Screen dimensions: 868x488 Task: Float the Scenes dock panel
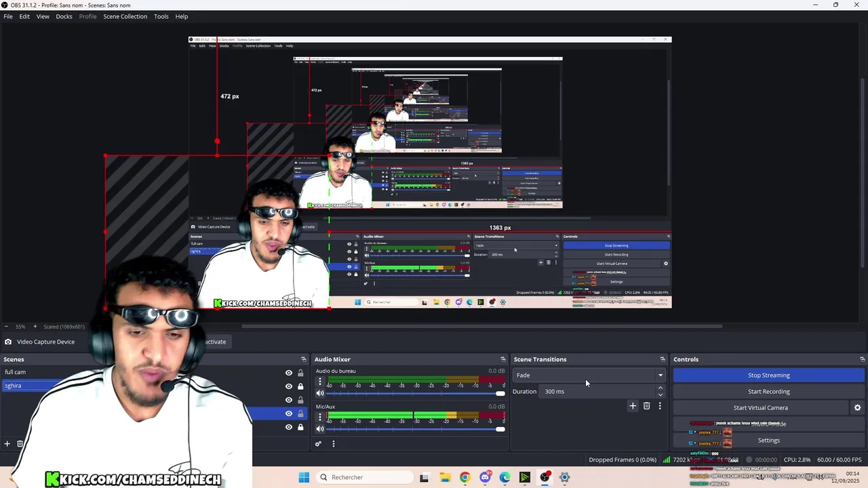pyautogui.click(x=304, y=359)
